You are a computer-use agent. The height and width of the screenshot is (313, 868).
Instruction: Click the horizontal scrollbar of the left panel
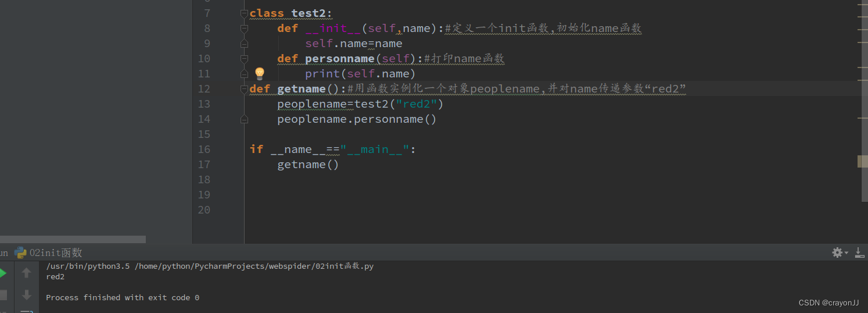point(73,239)
